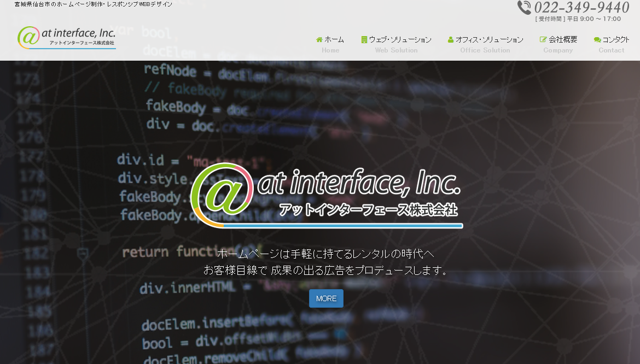Click the お客様目線で成果の出る広告 text line
Viewport: 640px width, 364px height.
coord(325,270)
